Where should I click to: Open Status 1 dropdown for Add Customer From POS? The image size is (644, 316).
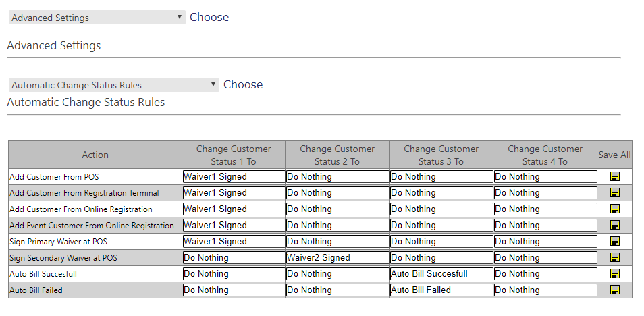pos(234,177)
